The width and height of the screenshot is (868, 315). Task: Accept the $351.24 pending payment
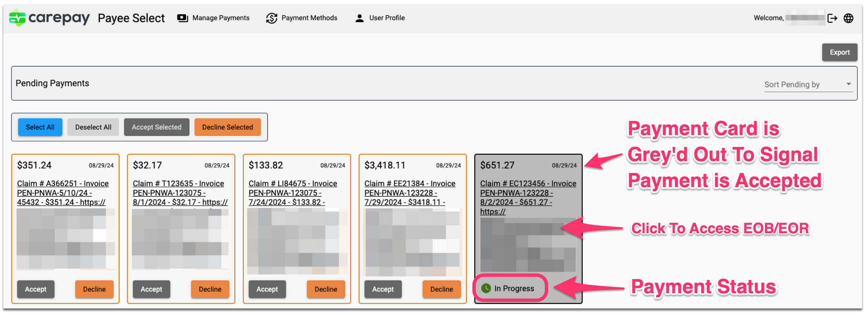click(x=35, y=289)
